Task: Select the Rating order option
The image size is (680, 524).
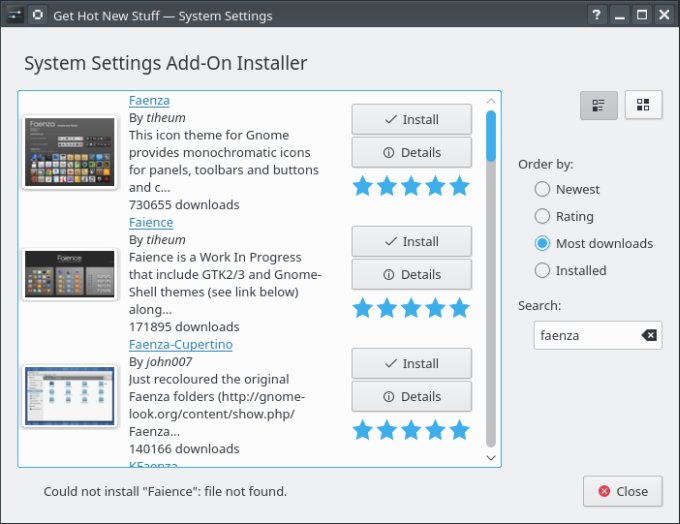Action: 542,216
